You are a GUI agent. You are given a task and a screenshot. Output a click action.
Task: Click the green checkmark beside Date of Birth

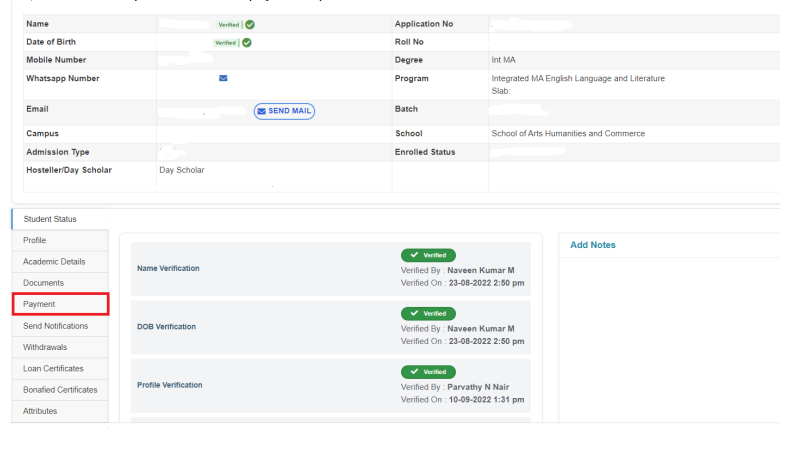247,43
